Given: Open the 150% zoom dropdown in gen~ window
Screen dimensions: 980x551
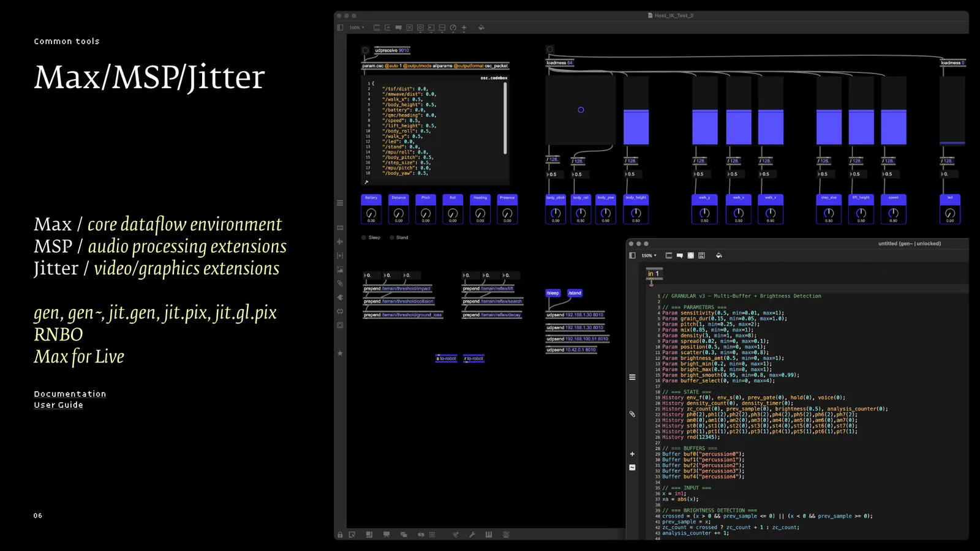Looking at the screenshot, I should [x=649, y=255].
